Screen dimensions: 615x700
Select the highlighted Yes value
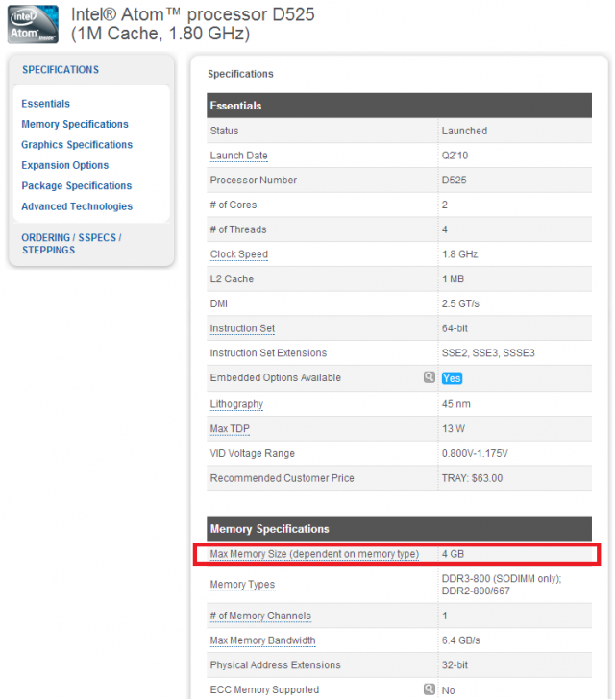tap(452, 378)
